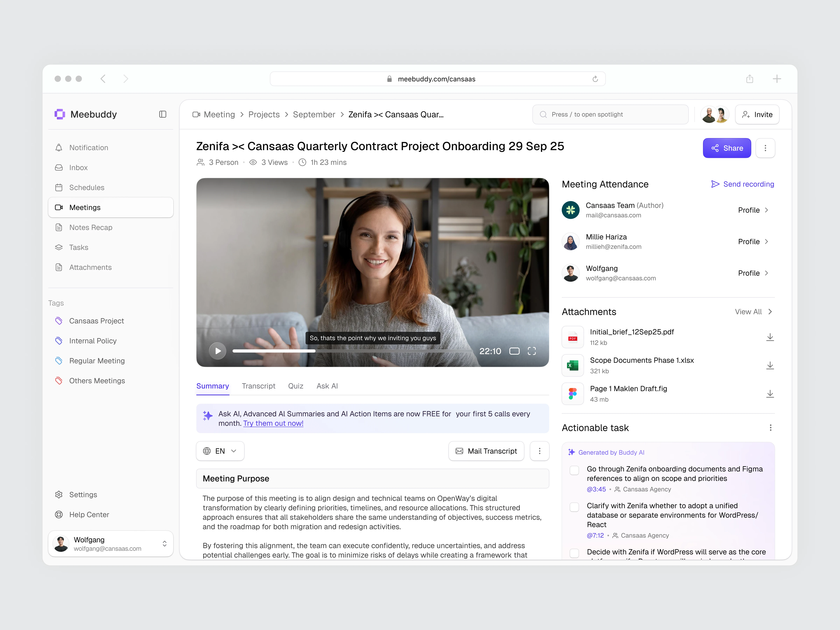Download Initial_brief_12Sep25.pdf attachment
This screenshot has width=840, height=630.
tap(770, 337)
